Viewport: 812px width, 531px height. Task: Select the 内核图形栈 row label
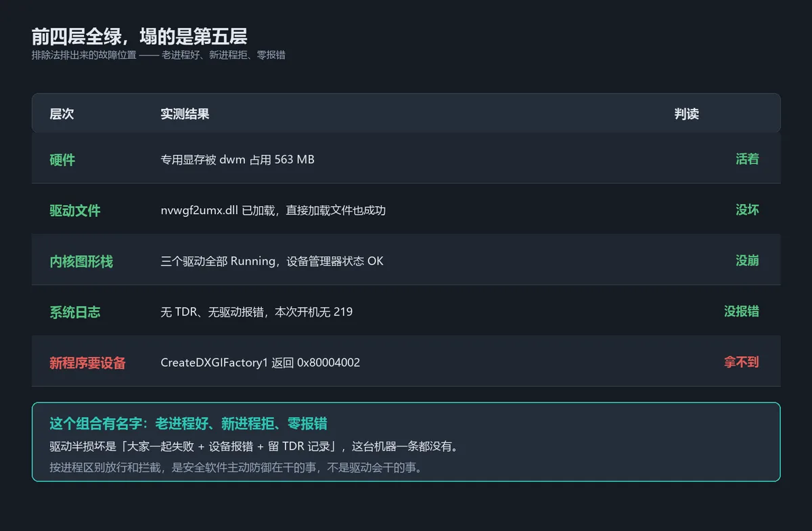[81, 261]
